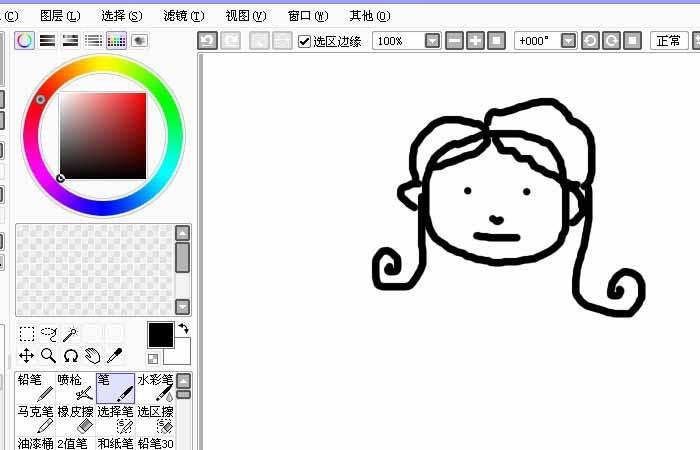Image resolution: width=700 pixels, height=450 pixels.
Task: Click the reset zoom square button
Action: pyautogui.click(x=496, y=41)
